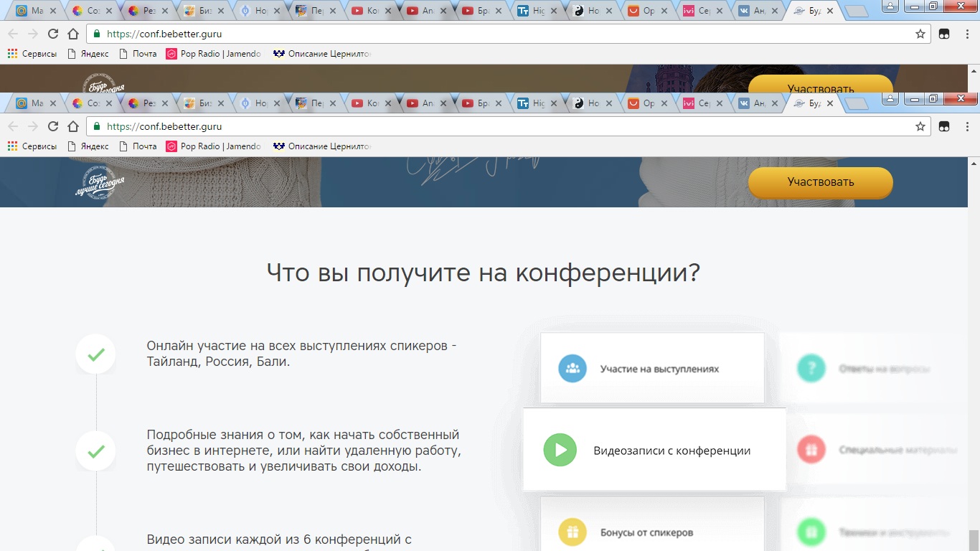Bookmark the page using the star in the lower address bar
The height and width of the screenshot is (551, 980).
920,126
